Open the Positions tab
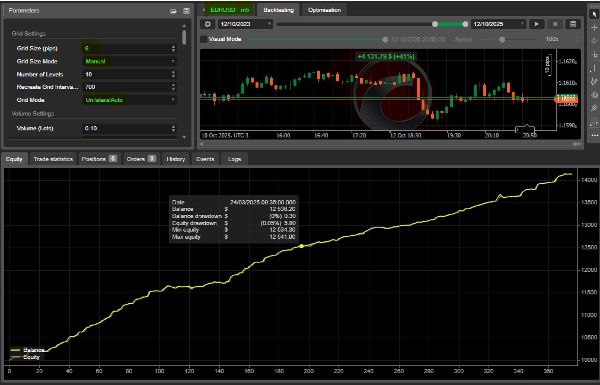Viewport: 600px width, 385px height. click(x=99, y=159)
